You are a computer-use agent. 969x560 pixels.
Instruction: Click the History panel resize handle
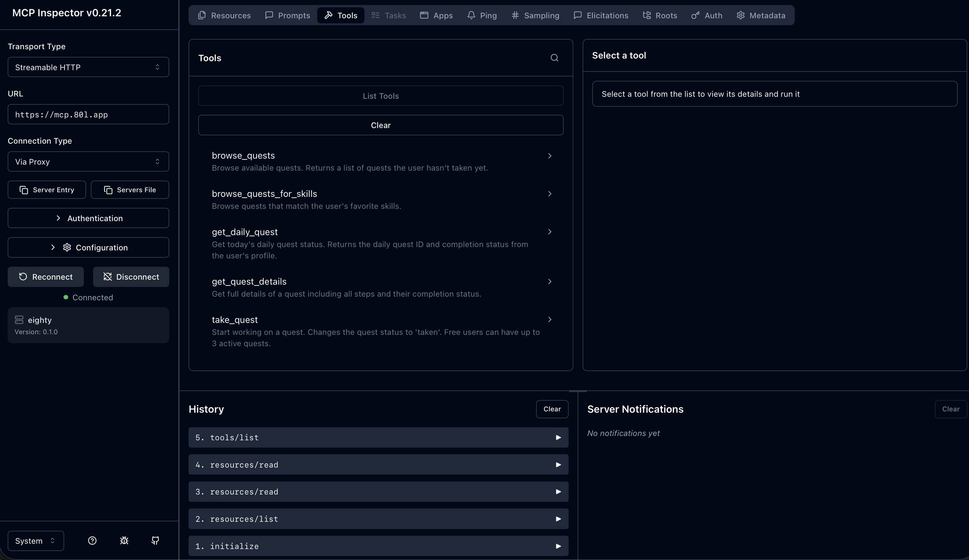(x=578, y=391)
